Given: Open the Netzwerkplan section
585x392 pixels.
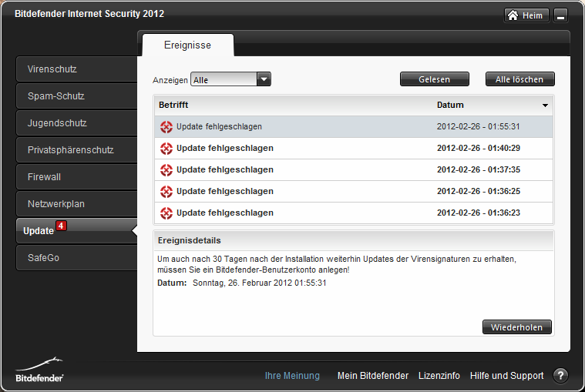Looking at the screenshot, I should tap(76, 204).
